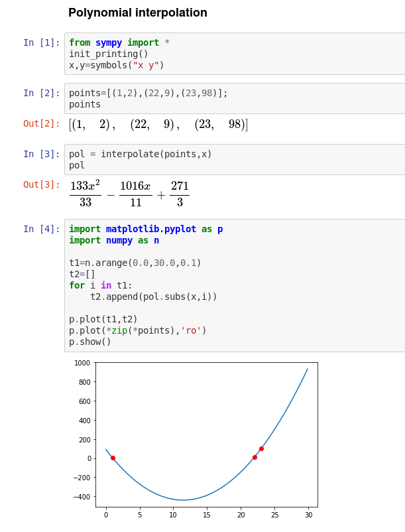
Task: Click the 133x²/33 term in the output
Action: tap(85, 194)
